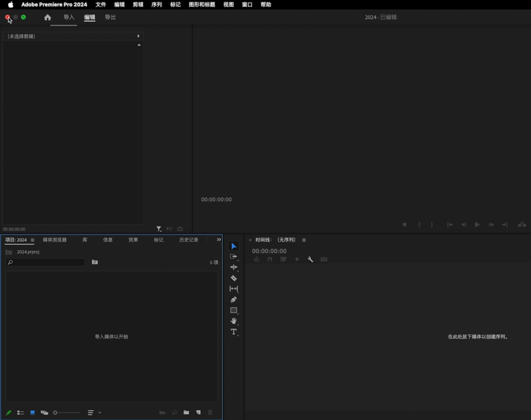Click the Add Marker icon in program monitor
Screen dimensions: 531x420
[x=404, y=225]
